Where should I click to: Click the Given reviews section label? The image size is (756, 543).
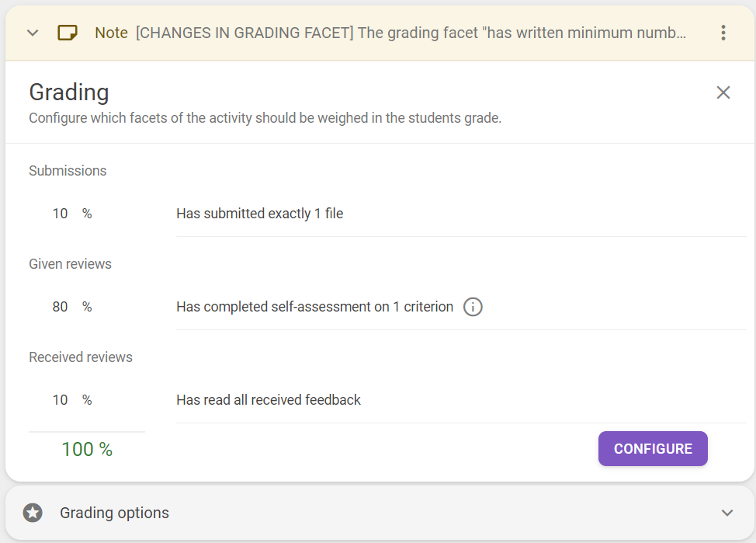(x=70, y=264)
